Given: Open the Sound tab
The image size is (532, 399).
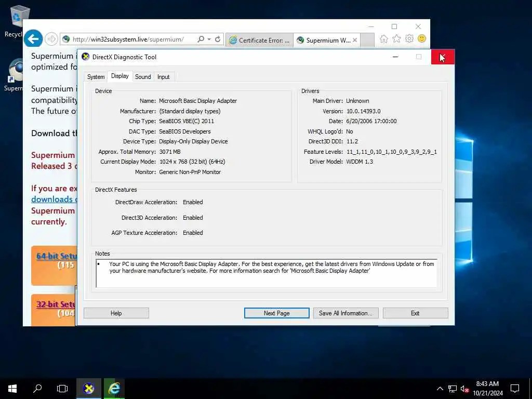Looking at the screenshot, I should (x=143, y=77).
